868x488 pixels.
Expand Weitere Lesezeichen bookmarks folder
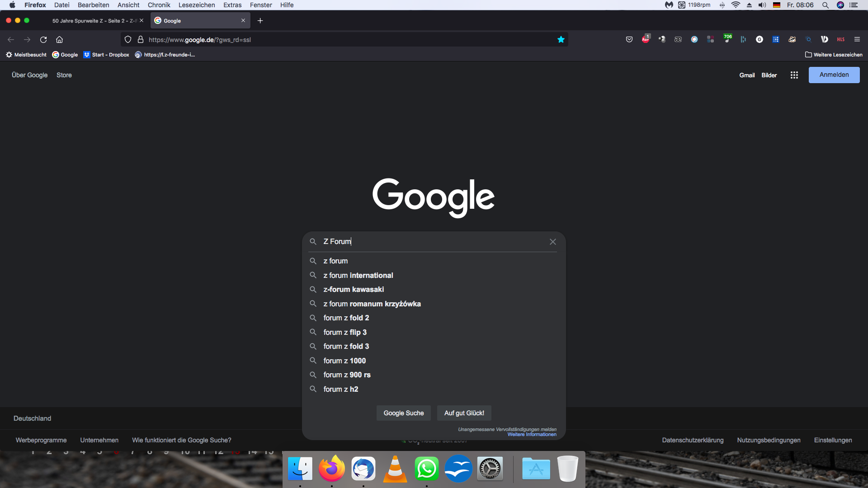point(834,55)
